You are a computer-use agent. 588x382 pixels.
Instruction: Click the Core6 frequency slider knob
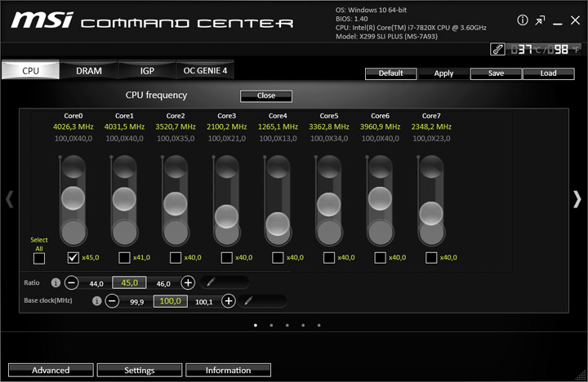point(380,198)
